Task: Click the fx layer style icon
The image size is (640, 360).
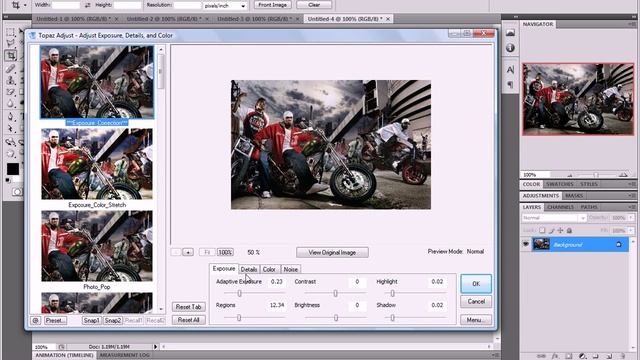Action: [x=555, y=356]
